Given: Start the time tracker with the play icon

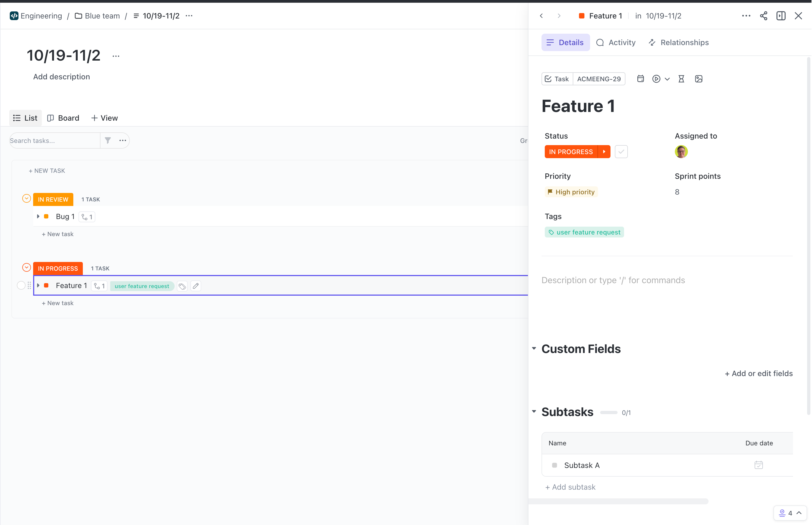Looking at the screenshot, I should point(657,79).
